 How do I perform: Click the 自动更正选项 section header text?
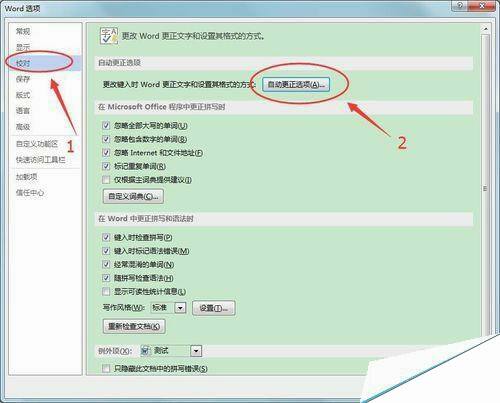click(119, 62)
